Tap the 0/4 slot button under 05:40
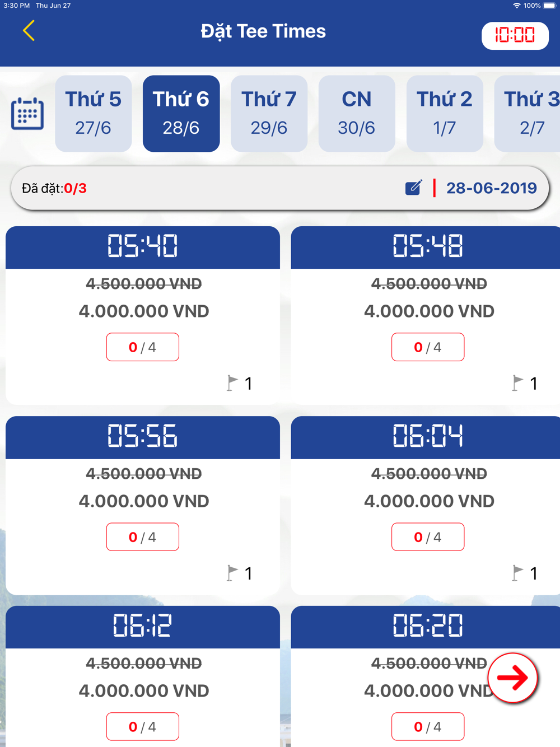This screenshot has height=747, width=560. coord(143,347)
